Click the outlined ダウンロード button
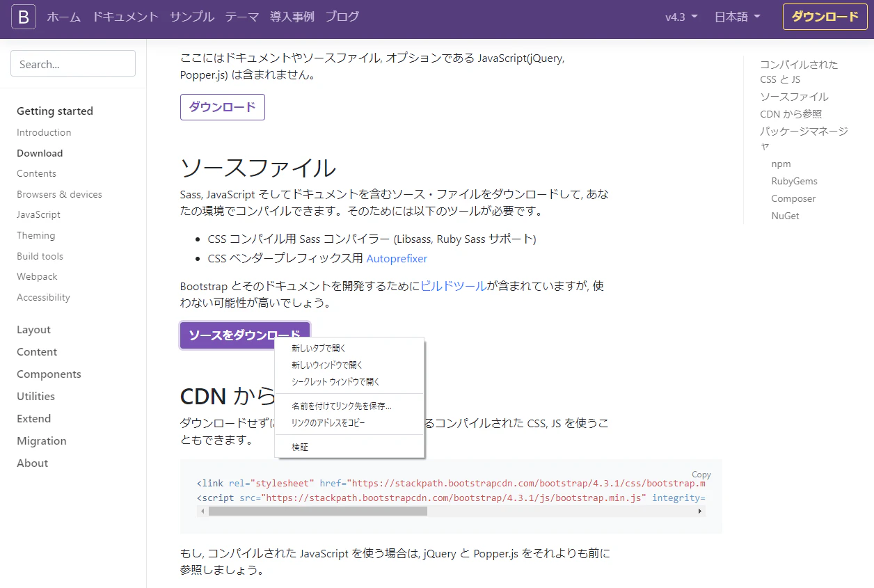The height and width of the screenshot is (588, 874). (223, 107)
